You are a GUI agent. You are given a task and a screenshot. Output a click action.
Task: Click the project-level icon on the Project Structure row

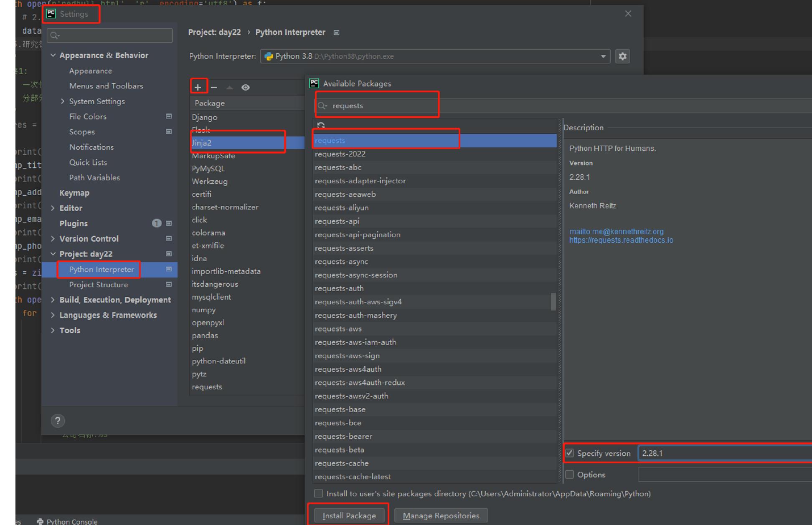click(x=169, y=284)
